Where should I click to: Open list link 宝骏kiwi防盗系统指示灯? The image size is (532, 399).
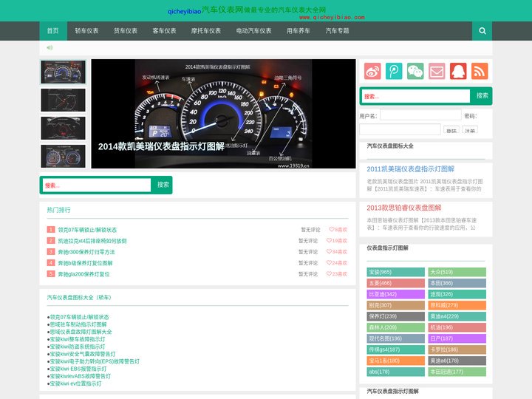tap(78, 347)
